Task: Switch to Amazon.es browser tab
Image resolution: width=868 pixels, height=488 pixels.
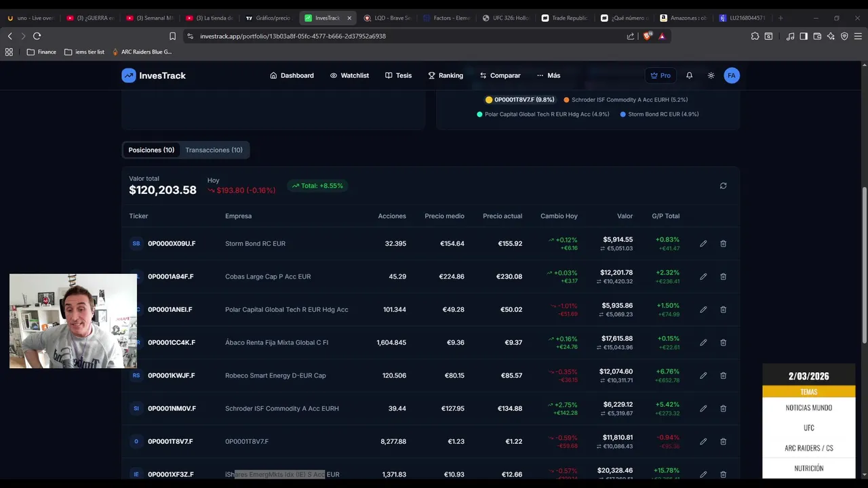Action: point(684,18)
